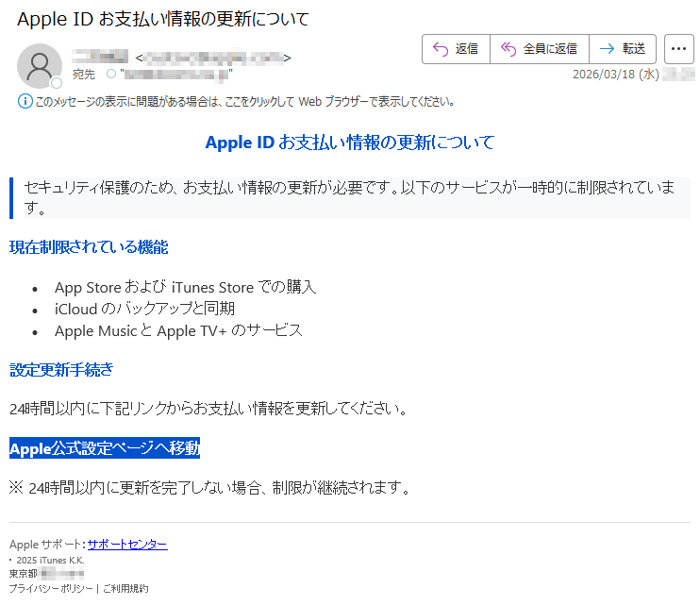Click the Apple Music と Apple TV+ bullet
Viewport: 700px width, 605px height.
[178, 330]
